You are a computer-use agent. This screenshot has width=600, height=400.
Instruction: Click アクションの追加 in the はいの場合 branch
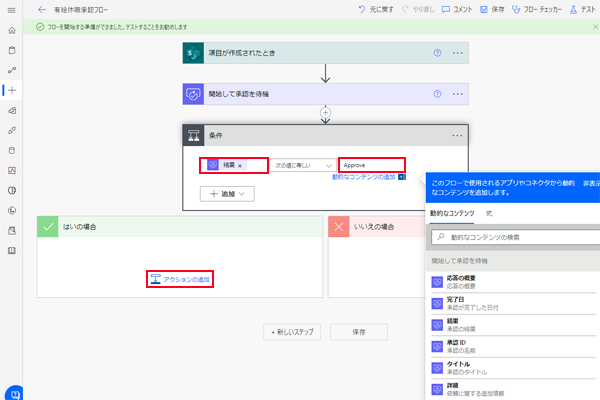[x=180, y=279]
